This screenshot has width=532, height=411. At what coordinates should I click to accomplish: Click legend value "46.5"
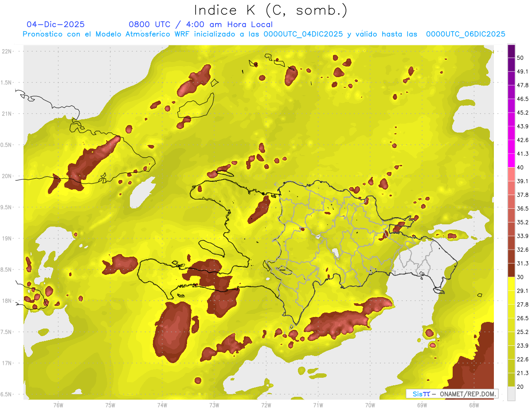coord(523,99)
